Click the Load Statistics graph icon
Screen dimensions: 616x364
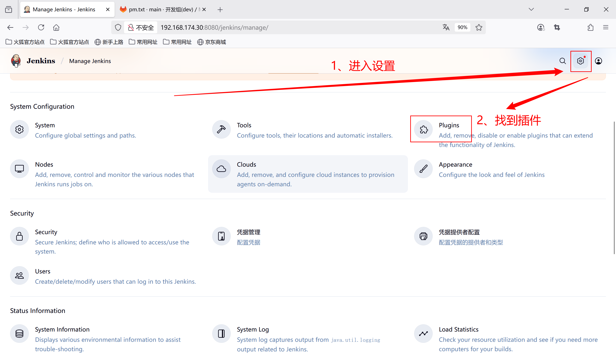pyautogui.click(x=423, y=334)
